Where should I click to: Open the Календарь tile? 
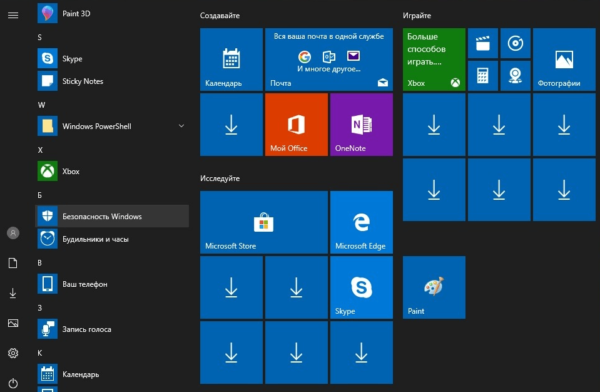click(x=232, y=59)
